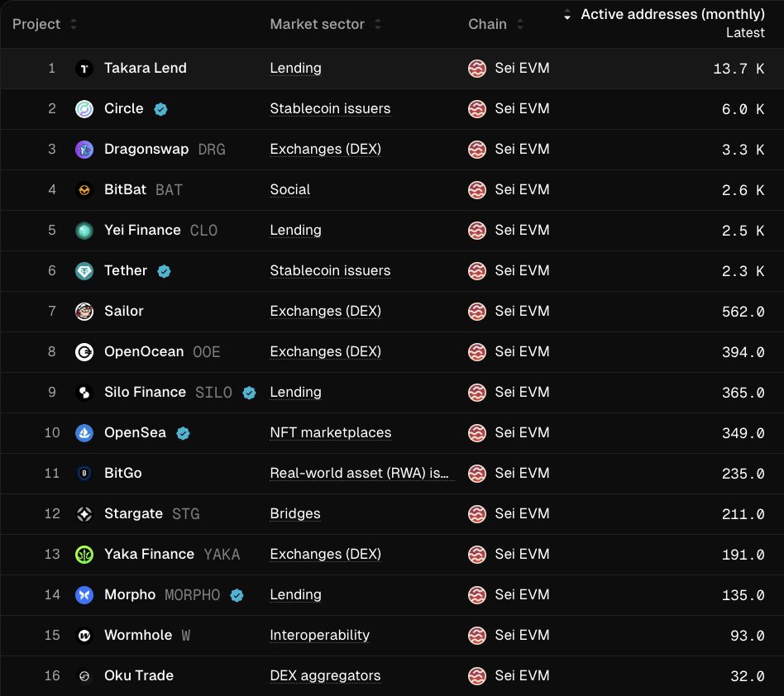The width and height of the screenshot is (784, 696).
Task: Open the NFT marketplaces sector link
Action: click(331, 432)
